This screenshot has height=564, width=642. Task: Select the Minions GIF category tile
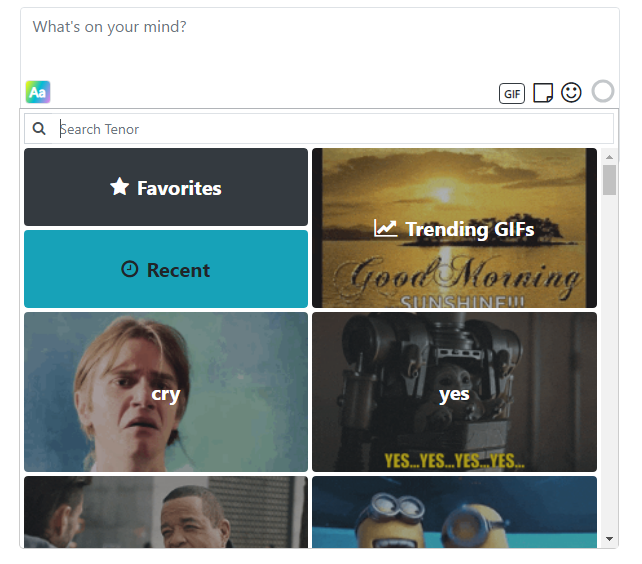(x=454, y=512)
